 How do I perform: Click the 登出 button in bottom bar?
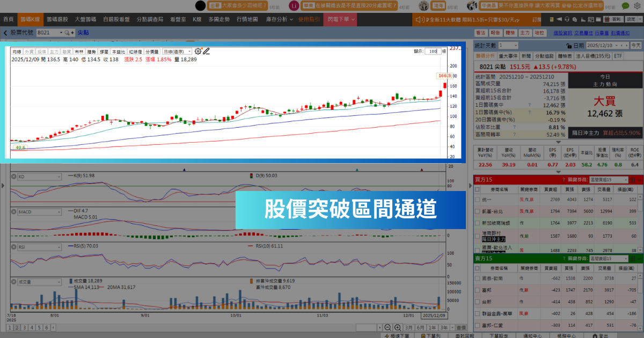click(x=601, y=335)
